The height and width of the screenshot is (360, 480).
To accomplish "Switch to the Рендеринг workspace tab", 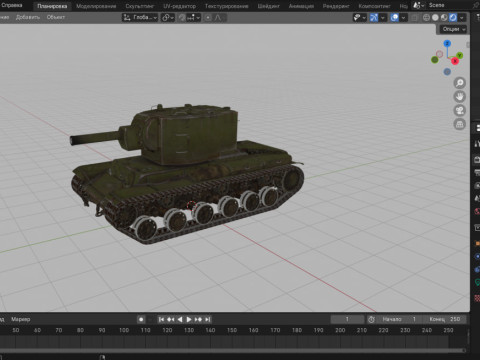I will [x=336, y=6].
